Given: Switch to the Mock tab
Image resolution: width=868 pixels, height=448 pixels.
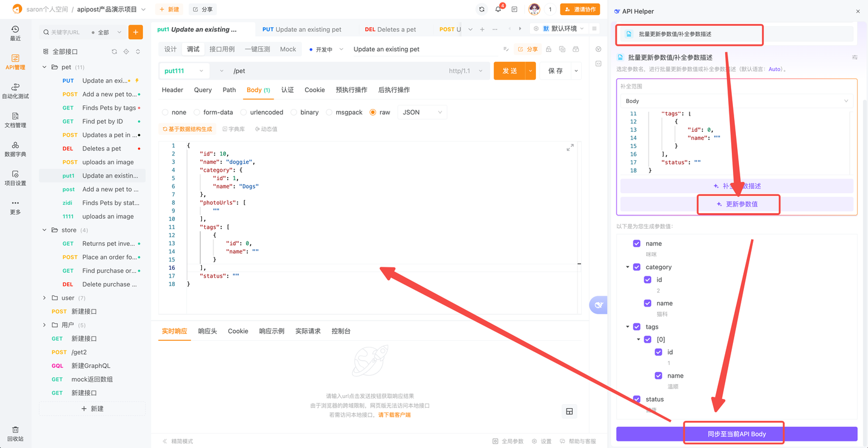Looking at the screenshot, I should pyautogui.click(x=288, y=49).
